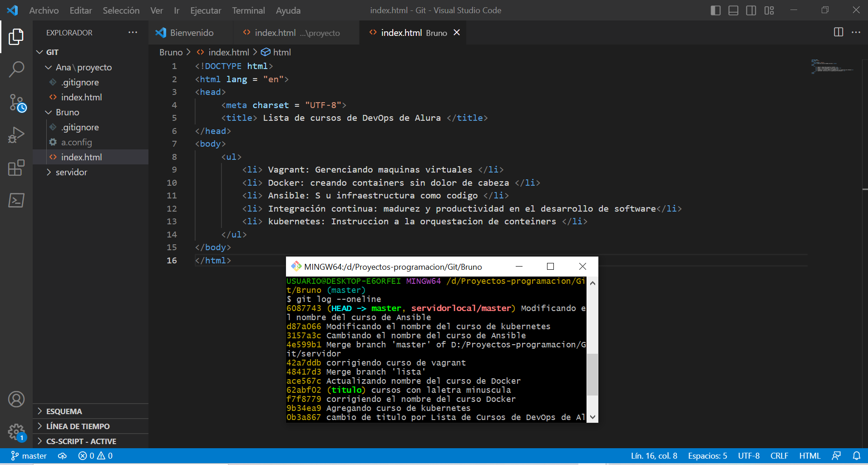Click master branch indicator in status bar
868x465 pixels.
coord(29,455)
